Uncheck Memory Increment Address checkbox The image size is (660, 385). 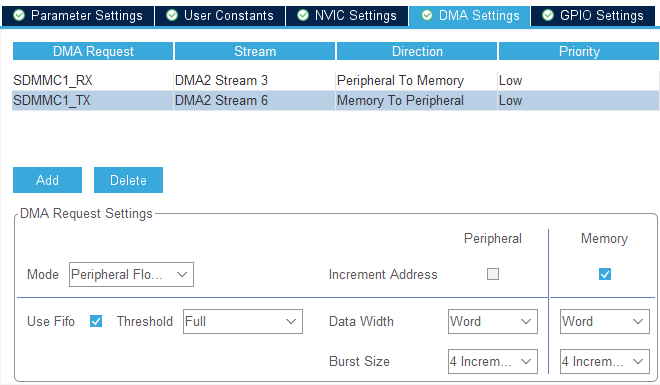605,274
